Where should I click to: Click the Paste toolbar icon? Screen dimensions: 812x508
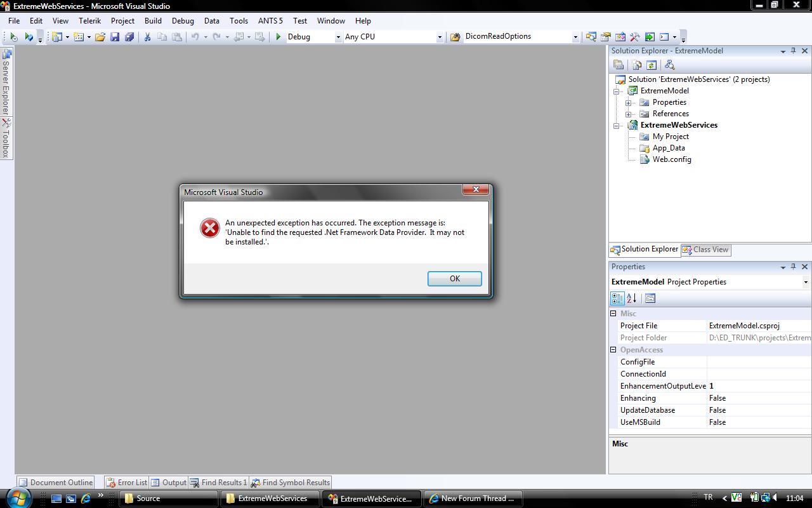(x=177, y=37)
